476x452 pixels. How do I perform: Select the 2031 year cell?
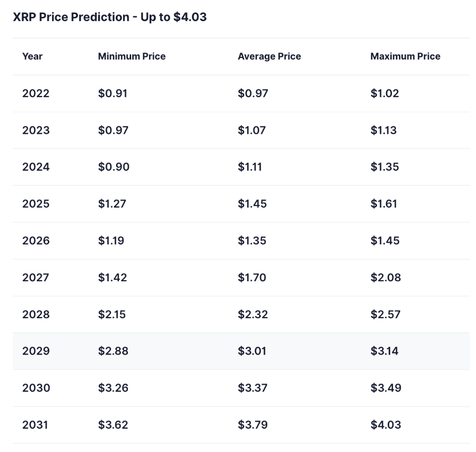(x=35, y=425)
